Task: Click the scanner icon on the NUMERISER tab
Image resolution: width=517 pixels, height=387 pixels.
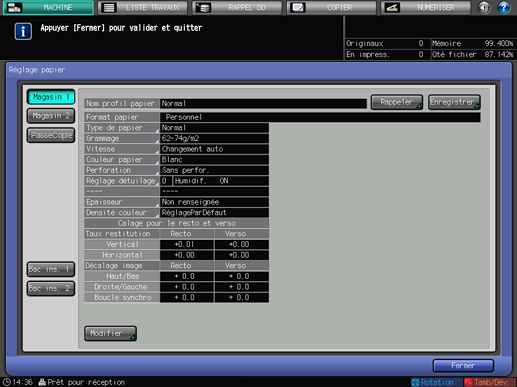Action: 392,7
